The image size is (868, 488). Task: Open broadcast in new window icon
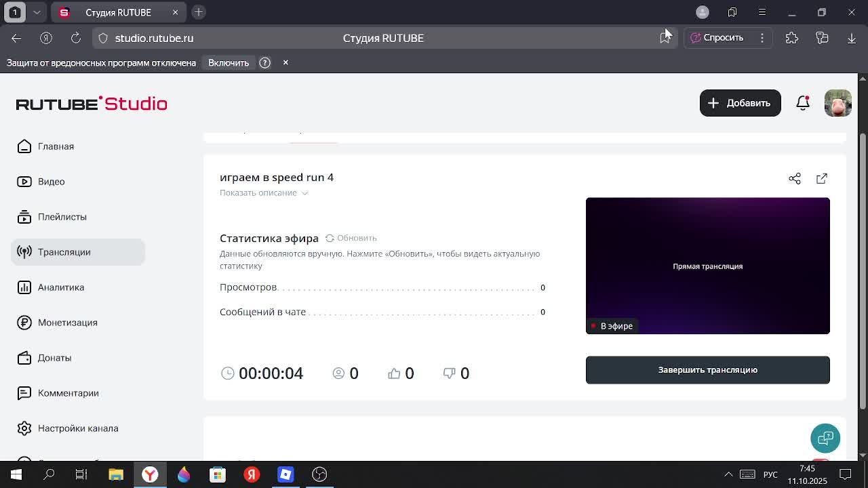coord(822,179)
